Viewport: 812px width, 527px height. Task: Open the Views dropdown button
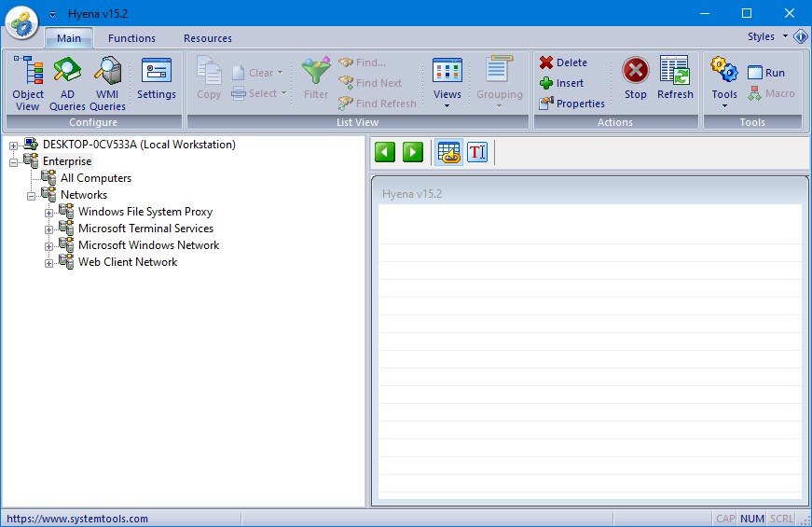click(447, 83)
